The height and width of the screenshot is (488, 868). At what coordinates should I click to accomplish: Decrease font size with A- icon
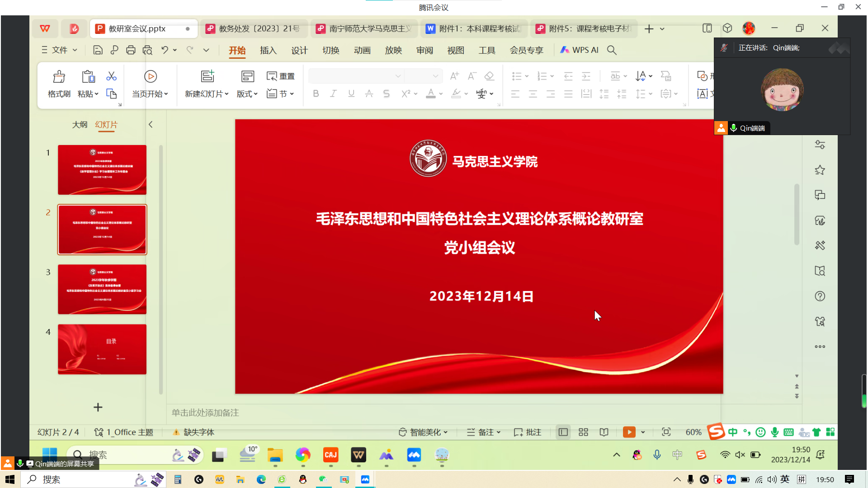click(x=472, y=76)
